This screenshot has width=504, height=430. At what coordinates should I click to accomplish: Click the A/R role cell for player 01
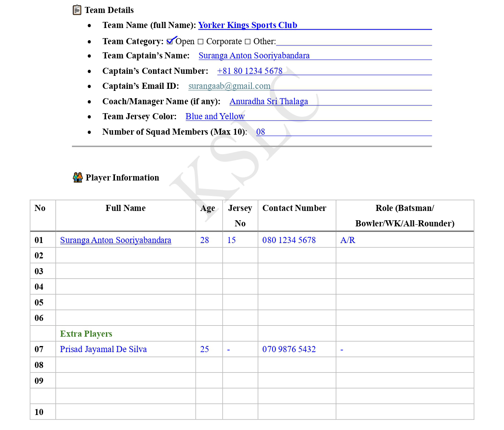point(348,240)
